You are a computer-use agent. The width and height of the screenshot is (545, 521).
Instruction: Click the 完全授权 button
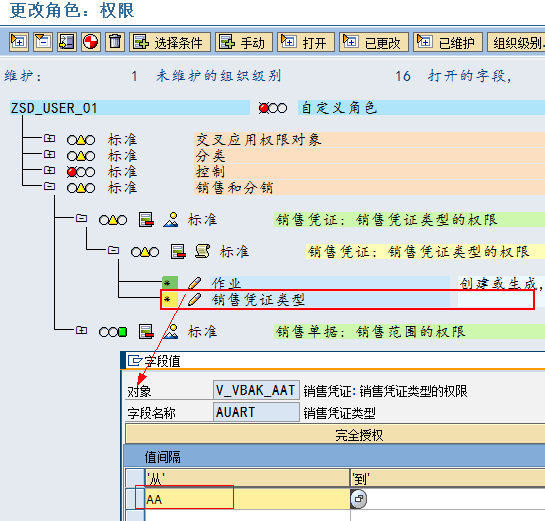click(x=359, y=435)
